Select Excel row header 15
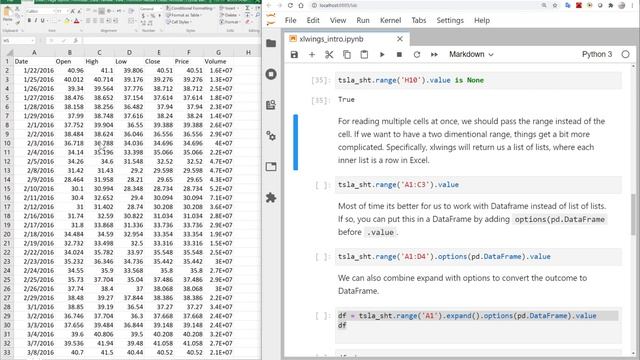Screen dimensions: 640x360 point(7,189)
